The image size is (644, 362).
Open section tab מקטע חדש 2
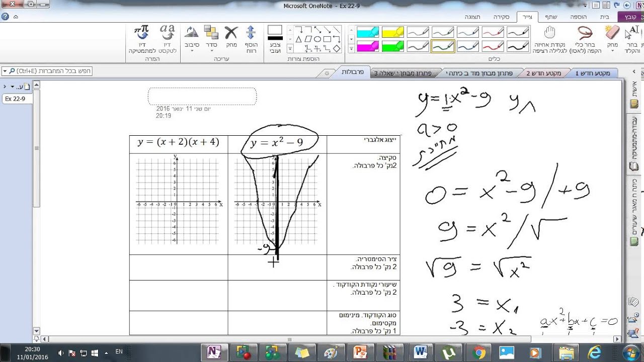point(544,73)
